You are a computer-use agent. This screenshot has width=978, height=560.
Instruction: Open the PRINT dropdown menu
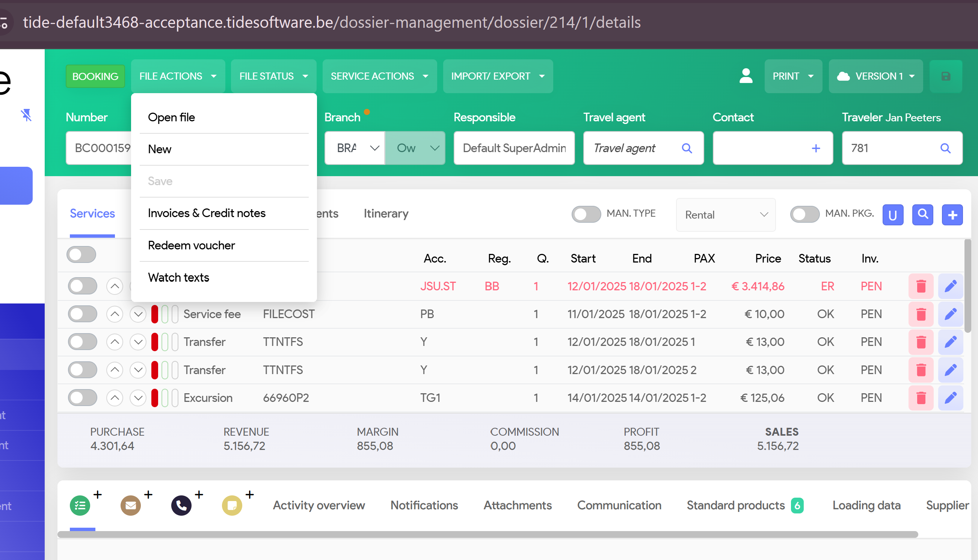[x=792, y=76]
